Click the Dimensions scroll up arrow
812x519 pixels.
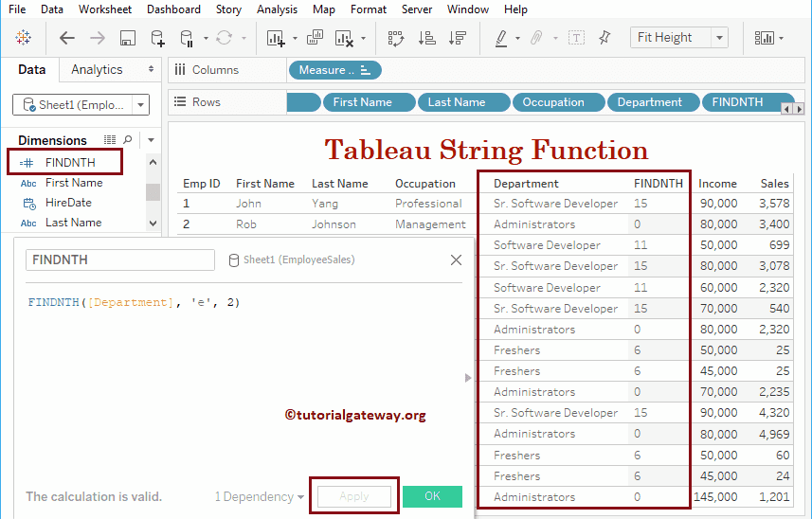153,162
